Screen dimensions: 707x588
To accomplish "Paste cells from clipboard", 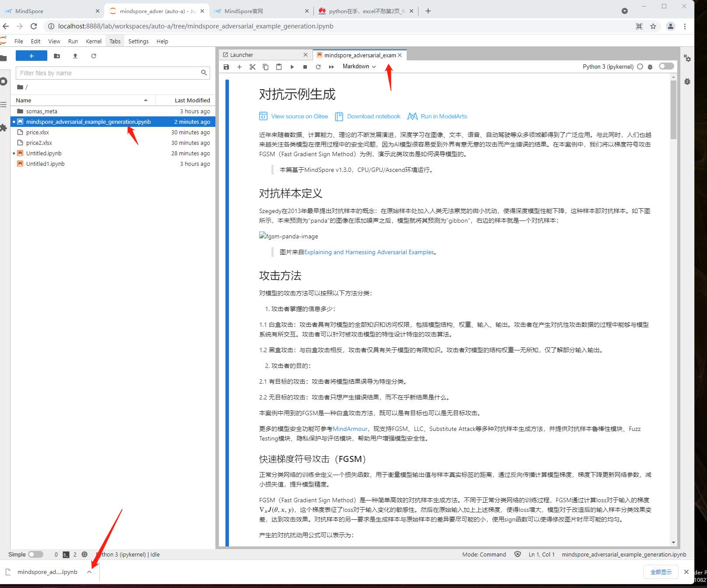I will (x=279, y=67).
